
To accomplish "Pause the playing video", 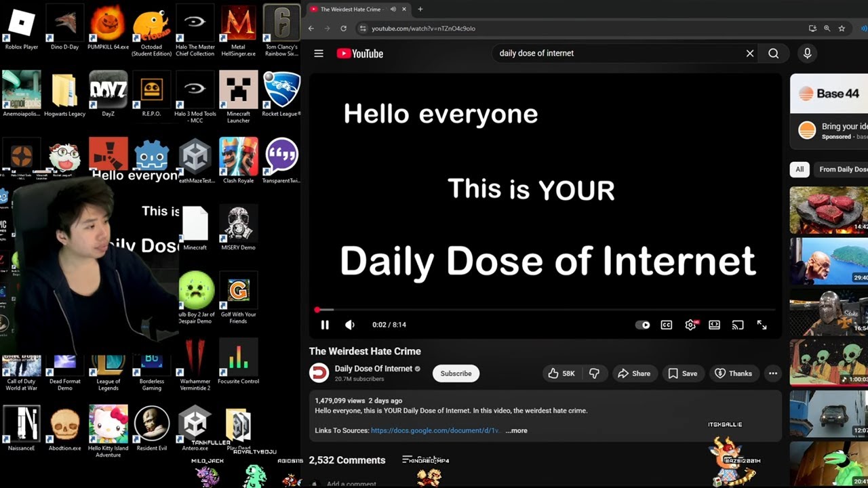I will coord(325,325).
